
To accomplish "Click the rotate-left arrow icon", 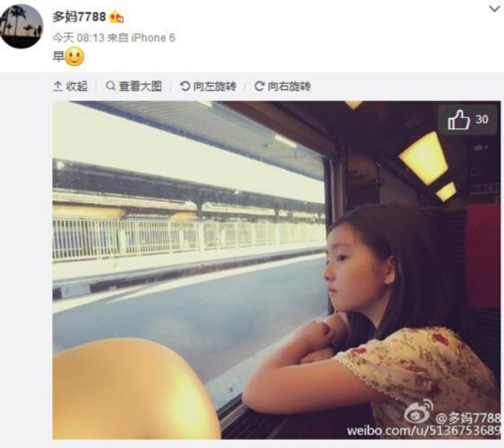I will (185, 86).
